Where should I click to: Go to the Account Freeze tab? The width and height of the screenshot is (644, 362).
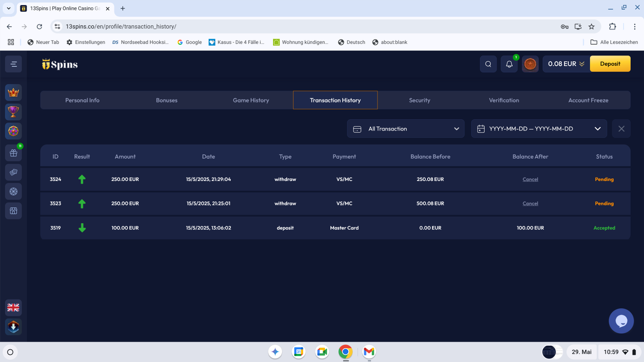[588, 100]
